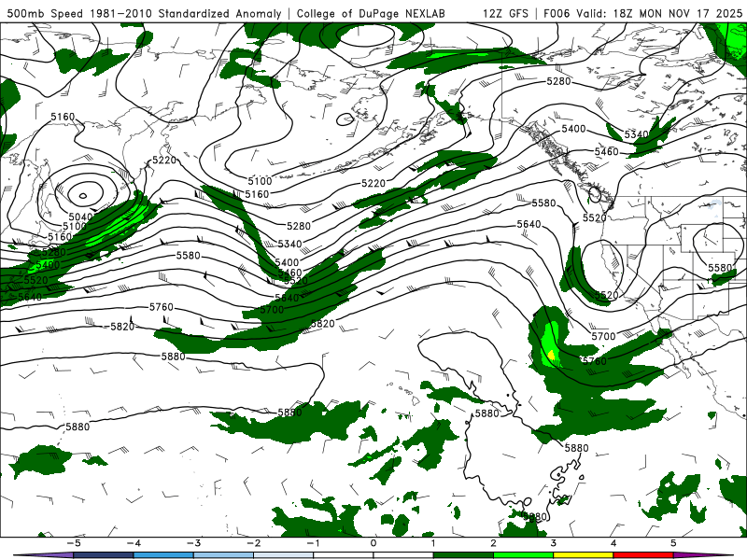Click the '5760' contour label above the left 5820
The image size is (747, 560).
[x=162, y=307]
